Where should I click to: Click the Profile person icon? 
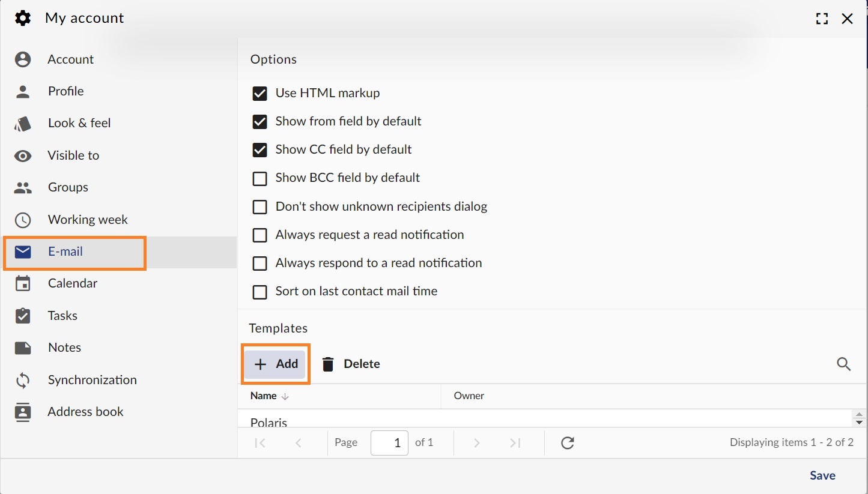click(23, 91)
